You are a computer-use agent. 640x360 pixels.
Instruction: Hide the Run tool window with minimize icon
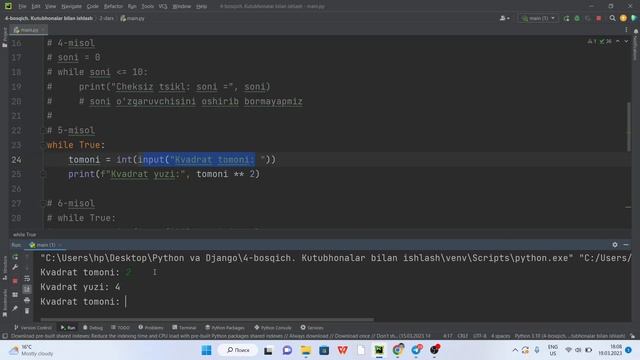click(x=626, y=245)
